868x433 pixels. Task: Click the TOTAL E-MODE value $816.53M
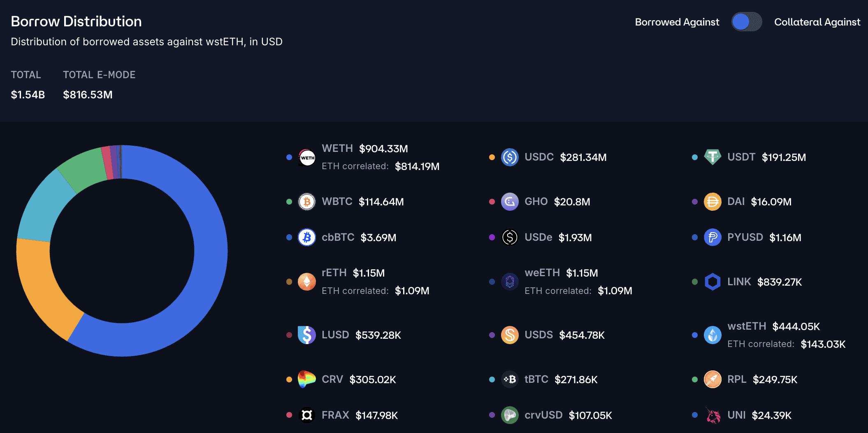click(x=88, y=95)
